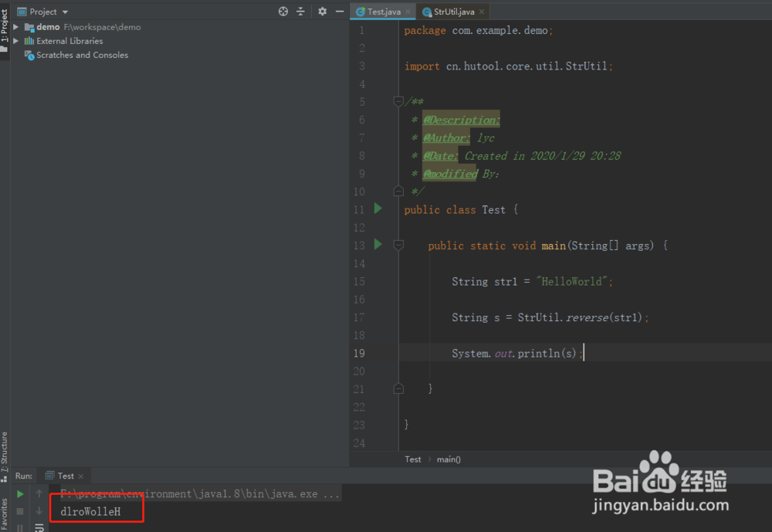Click the dlroWolleH console output

tap(90, 512)
